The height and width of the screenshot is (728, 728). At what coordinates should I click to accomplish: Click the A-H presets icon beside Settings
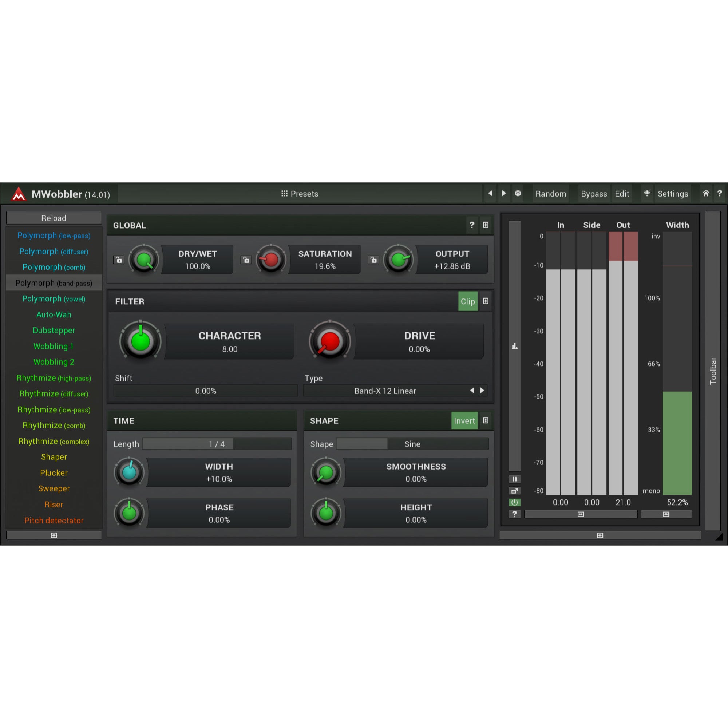[x=646, y=193]
